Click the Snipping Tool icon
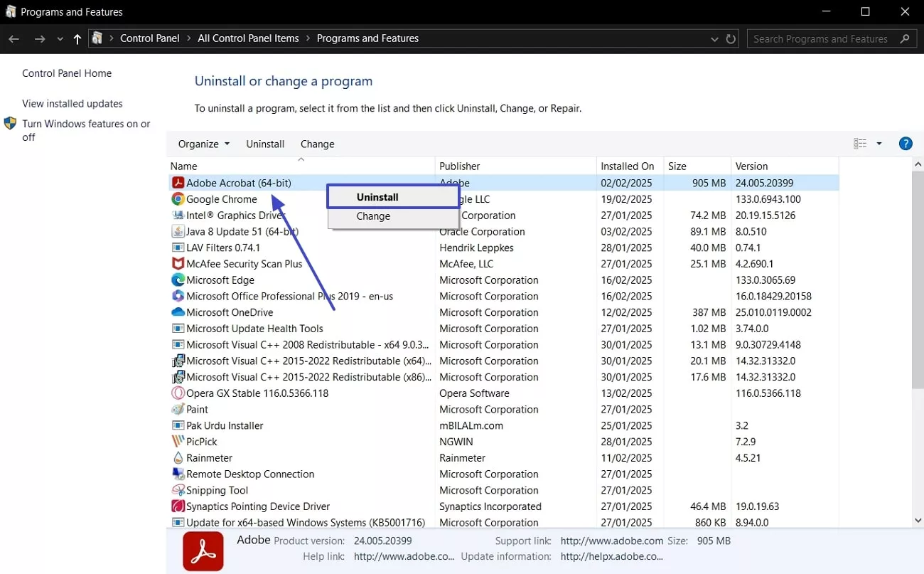 tap(178, 490)
